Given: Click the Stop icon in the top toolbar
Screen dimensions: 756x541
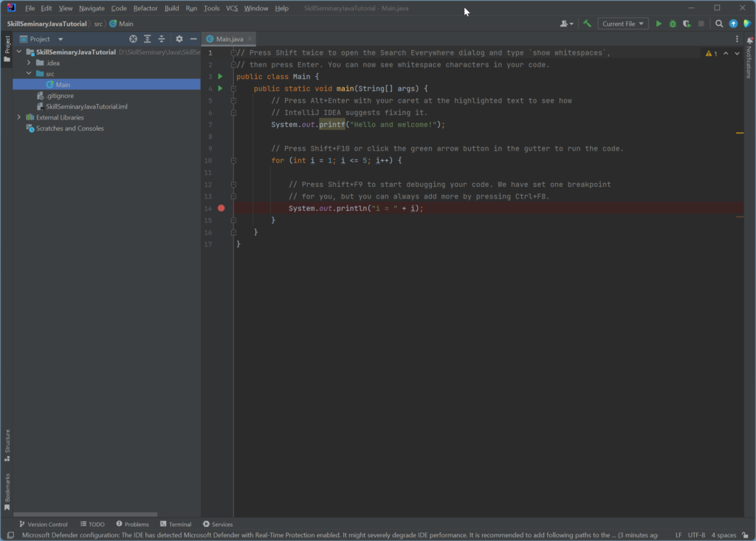Looking at the screenshot, I should [701, 24].
